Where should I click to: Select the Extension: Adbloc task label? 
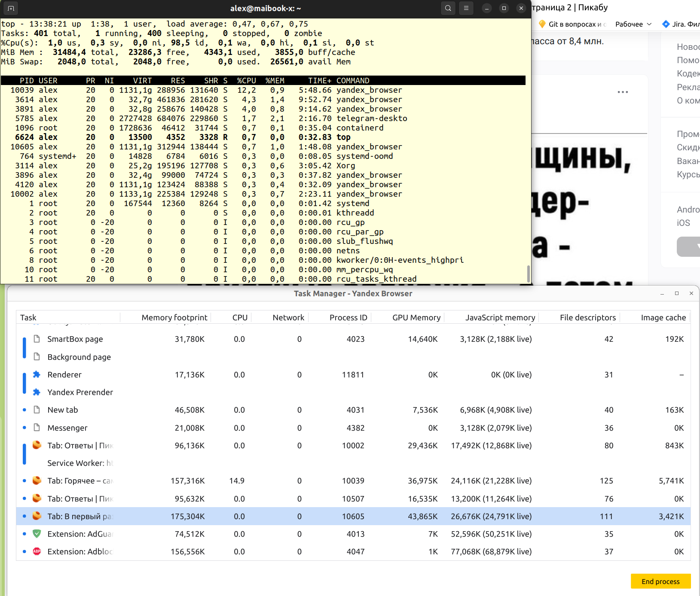(80, 551)
